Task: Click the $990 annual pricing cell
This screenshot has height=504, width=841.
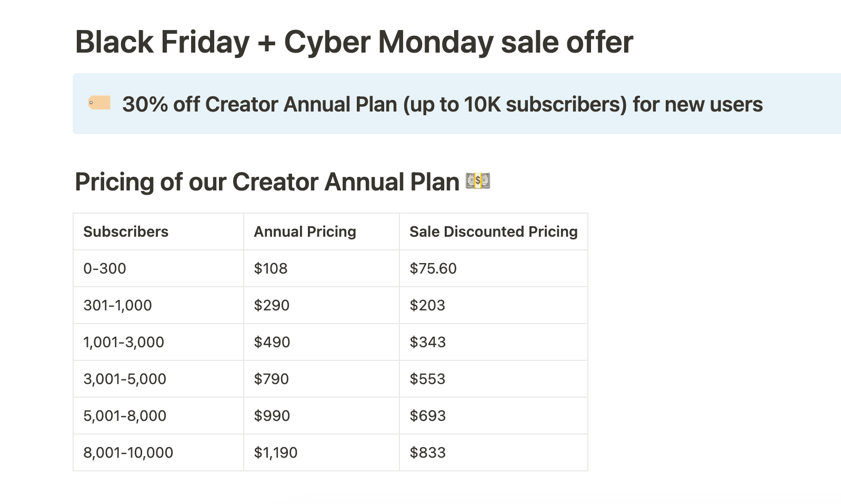Action: 272,416
